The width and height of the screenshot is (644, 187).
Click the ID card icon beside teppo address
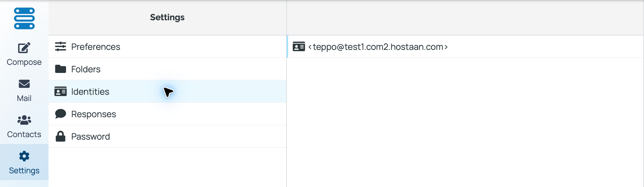[299, 46]
